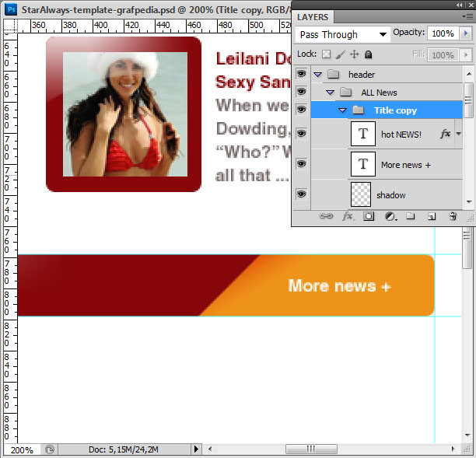Viewport: 476px width, 458px height.
Task: Toggle visibility of Title copy group
Action: point(301,110)
